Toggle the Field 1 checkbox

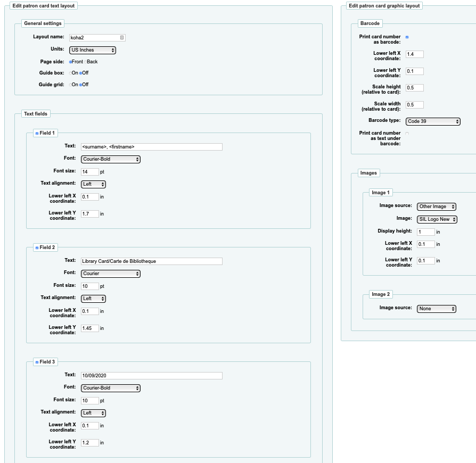37,133
